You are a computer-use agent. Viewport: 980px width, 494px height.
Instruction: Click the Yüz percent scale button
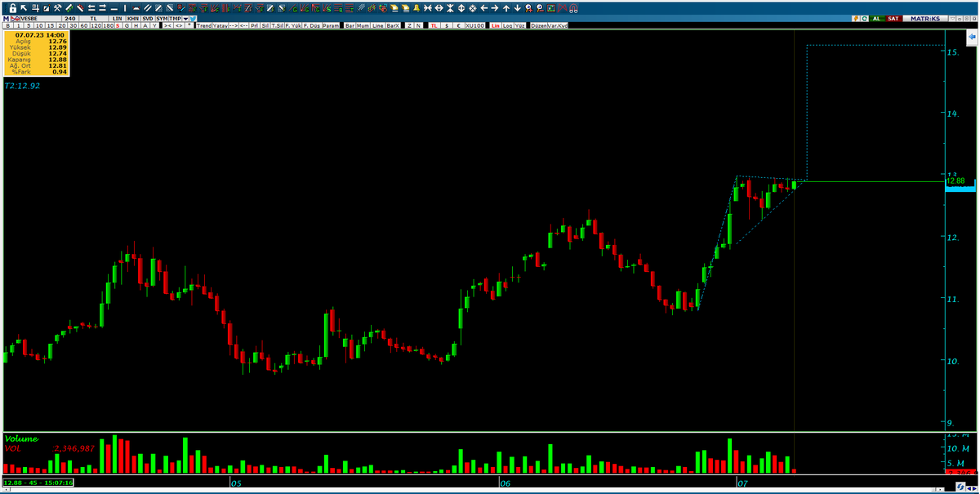point(520,26)
